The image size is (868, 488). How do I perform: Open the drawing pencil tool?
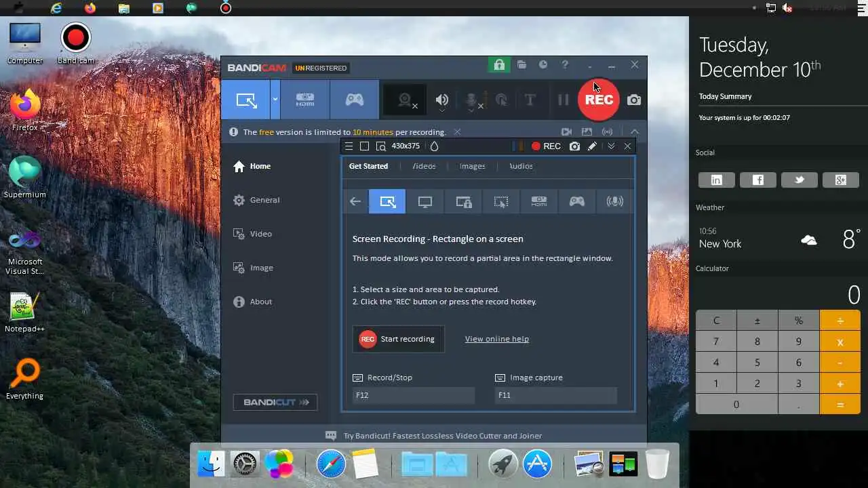click(x=592, y=146)
